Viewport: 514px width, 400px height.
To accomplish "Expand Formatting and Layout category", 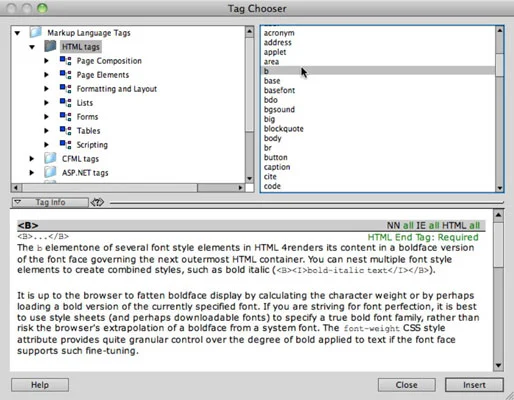I will (46, 89).
